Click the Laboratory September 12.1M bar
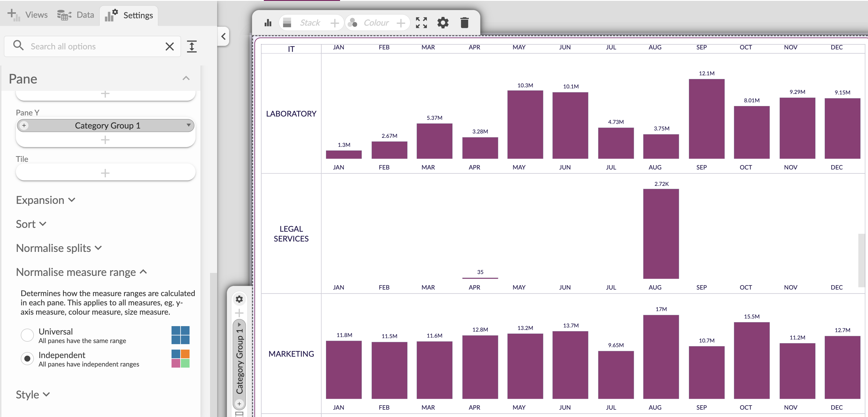The image size is (868, 417). coord(706,119)
